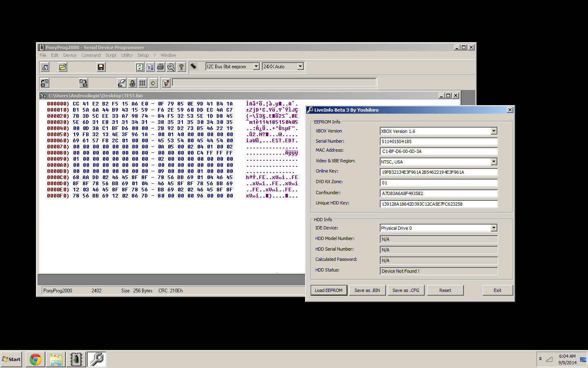588x368 pixels.
Task: Expand the Video & XBE Region dropdown
Action: (494, 162)
